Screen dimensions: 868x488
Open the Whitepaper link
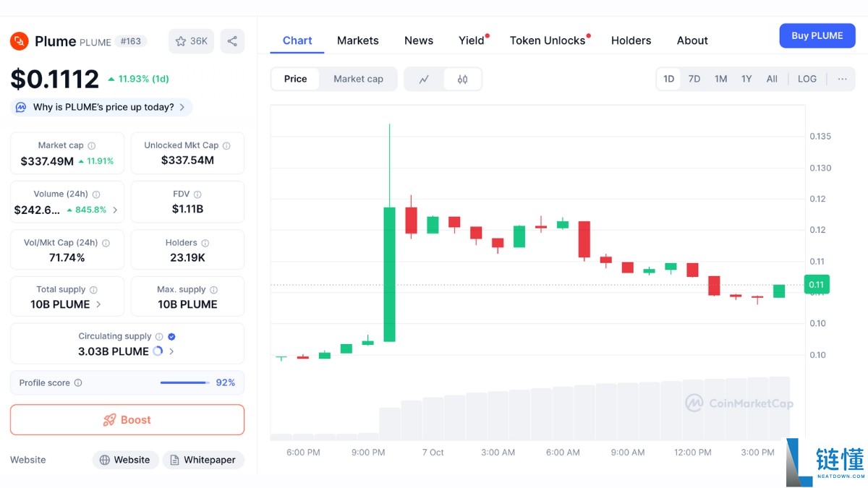click(203, 460)
